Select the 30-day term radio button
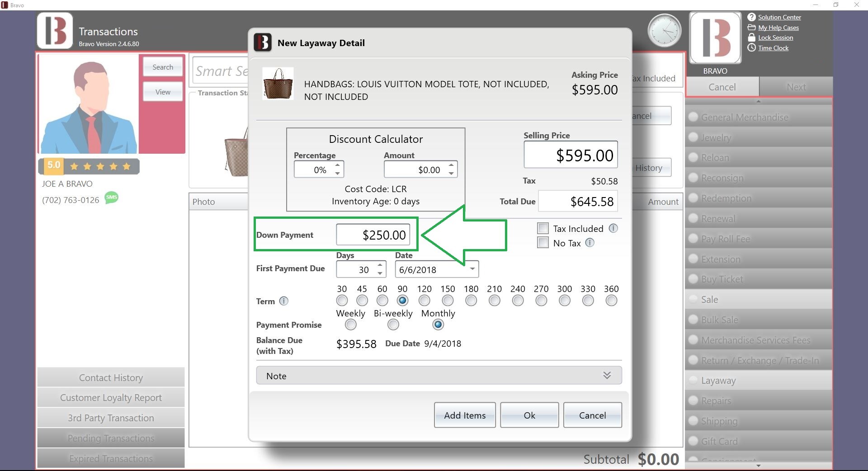The height and width of the screenshot is (471, 868). point(342,301)
